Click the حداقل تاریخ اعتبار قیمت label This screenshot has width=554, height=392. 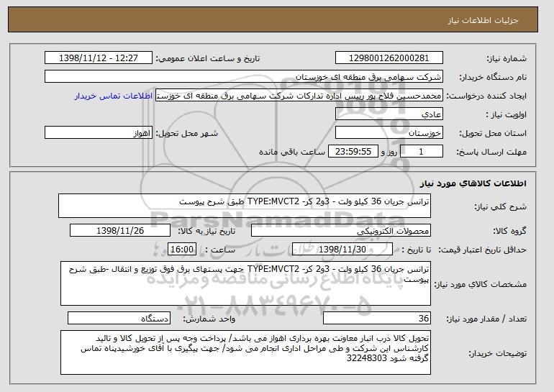click(483, 250)
